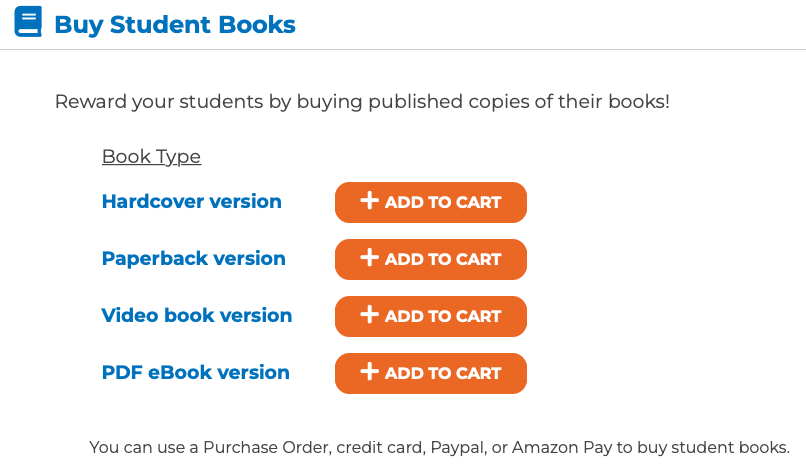Click 'credit card' in the payment note
This screenshot has width=806, height=472.
[380, 447]
